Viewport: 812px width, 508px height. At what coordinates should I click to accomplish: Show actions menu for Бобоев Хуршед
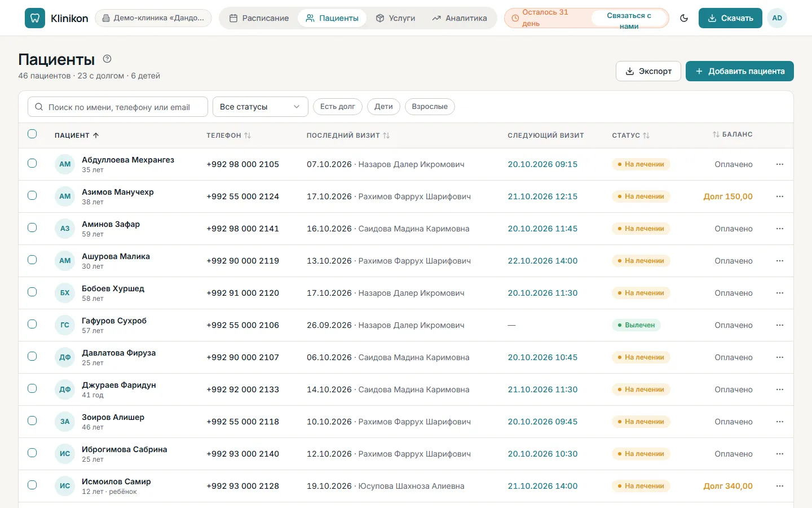click(780, 293)
